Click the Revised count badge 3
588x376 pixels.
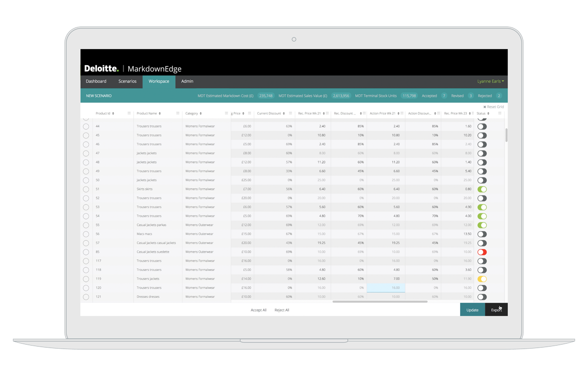pyautogui.click(x=471, y=96)
